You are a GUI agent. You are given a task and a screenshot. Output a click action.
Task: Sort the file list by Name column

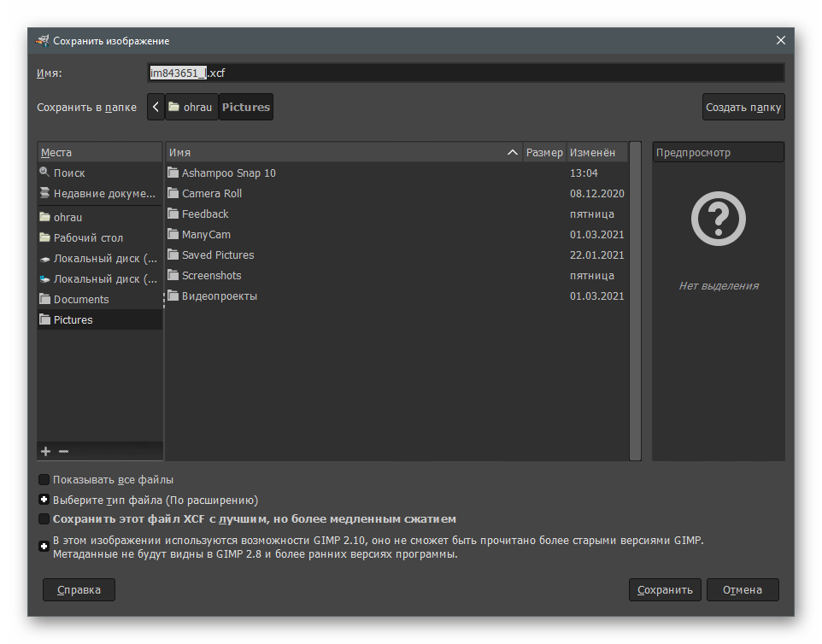(x=342, y=152)
